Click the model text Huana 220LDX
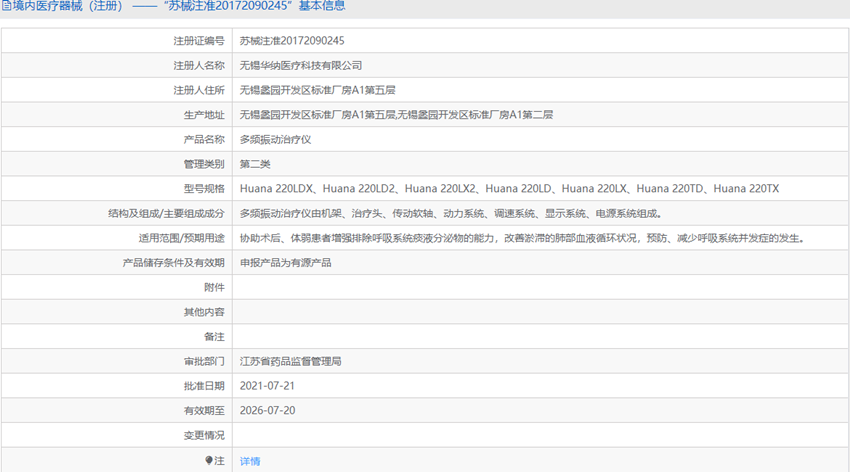This screenshot has height=472, width=850. pyautogui.click(x=276, y=189)
